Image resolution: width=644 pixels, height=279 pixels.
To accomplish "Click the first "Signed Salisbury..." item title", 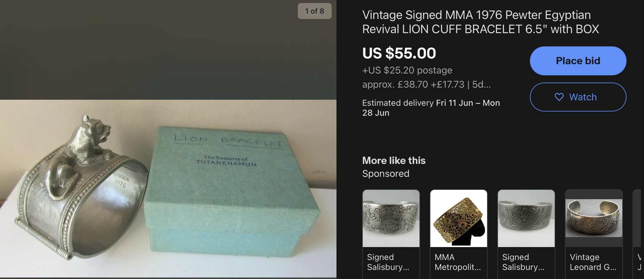I will 388,262.
